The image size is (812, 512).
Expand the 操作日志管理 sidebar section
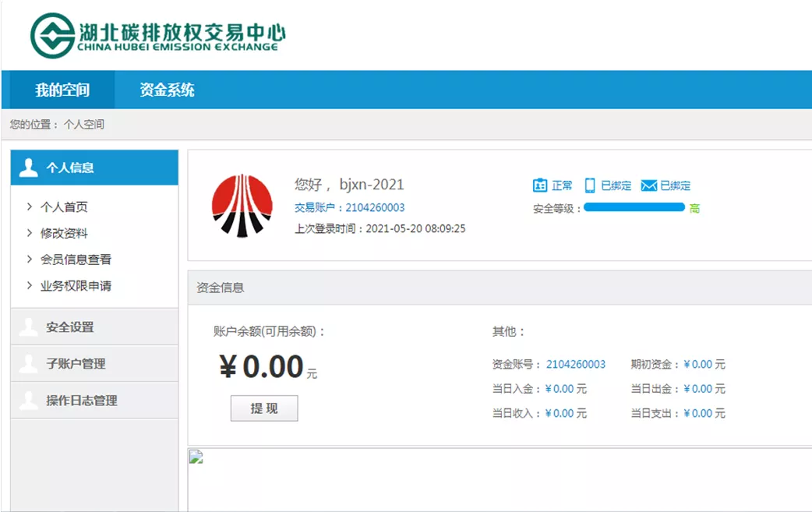tap(81, 401)
